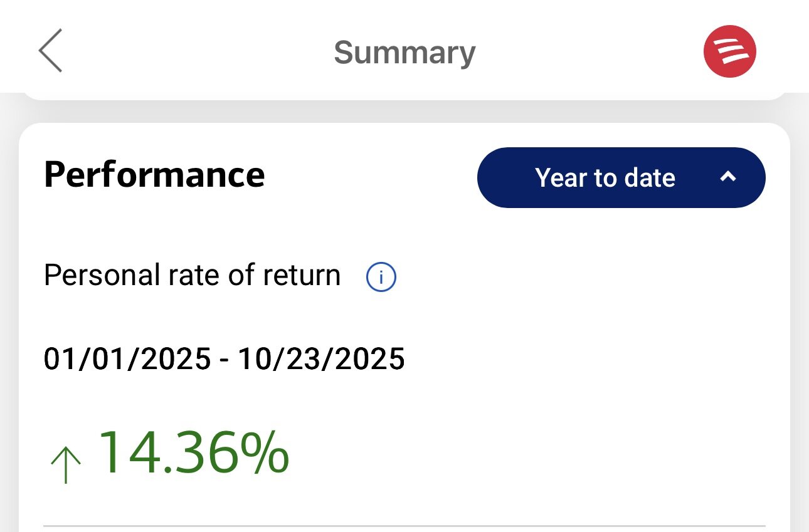Image resolution: width=809 pixels, height=532 pixels.
Task: Click the divider line below the return
Action: coord(404,525)
